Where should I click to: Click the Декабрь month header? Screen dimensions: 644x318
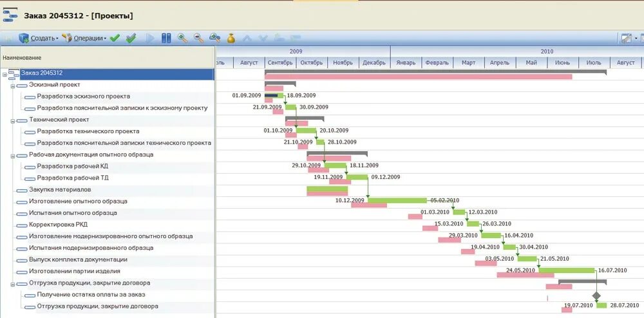[x=374, y=63]
